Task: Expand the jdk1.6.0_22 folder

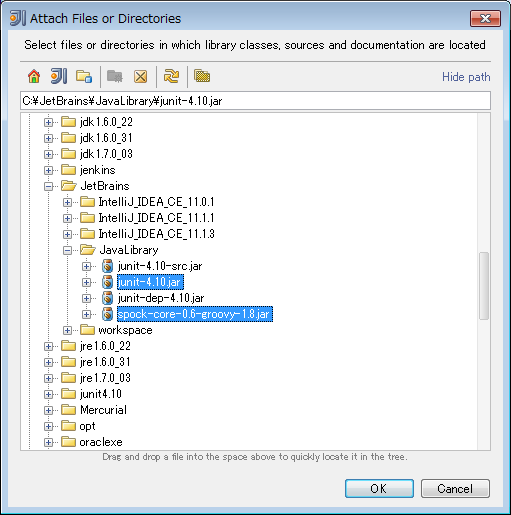Action: click(x=49, y=122)
